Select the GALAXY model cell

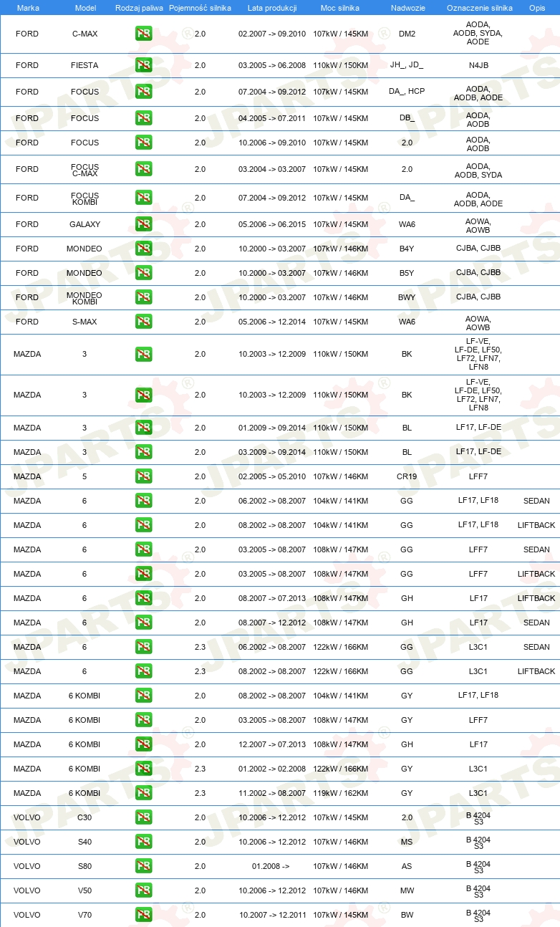(x=85, y=224)
